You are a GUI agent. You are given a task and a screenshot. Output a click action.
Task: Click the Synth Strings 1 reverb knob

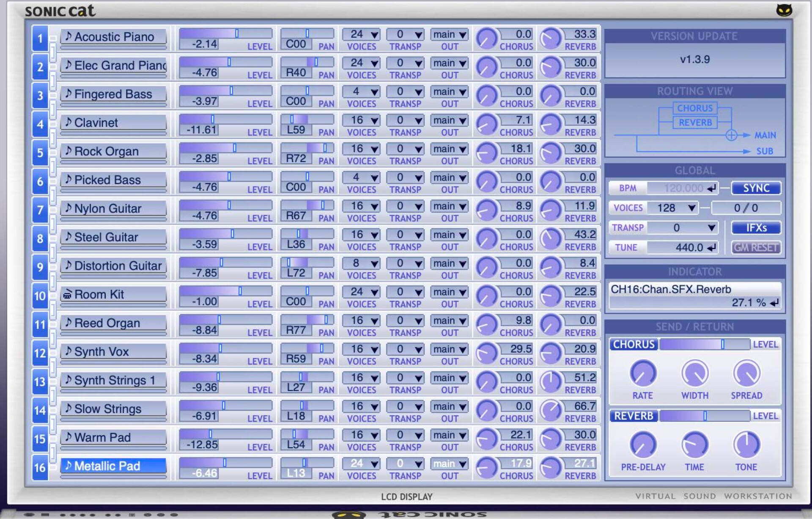point(551,382)
